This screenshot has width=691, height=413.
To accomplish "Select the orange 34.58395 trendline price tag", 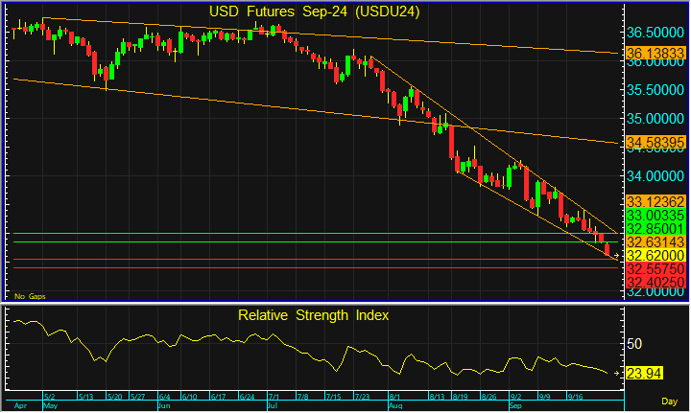I will (654, 144).
